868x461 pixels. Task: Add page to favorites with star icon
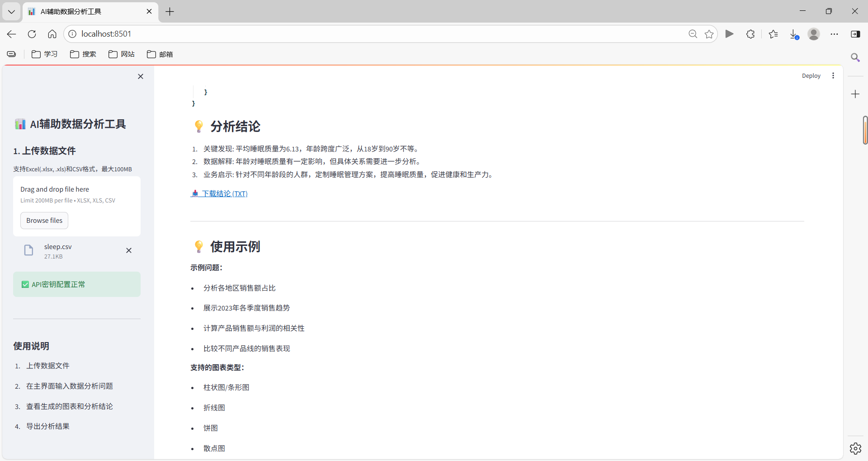click(709, 34)
